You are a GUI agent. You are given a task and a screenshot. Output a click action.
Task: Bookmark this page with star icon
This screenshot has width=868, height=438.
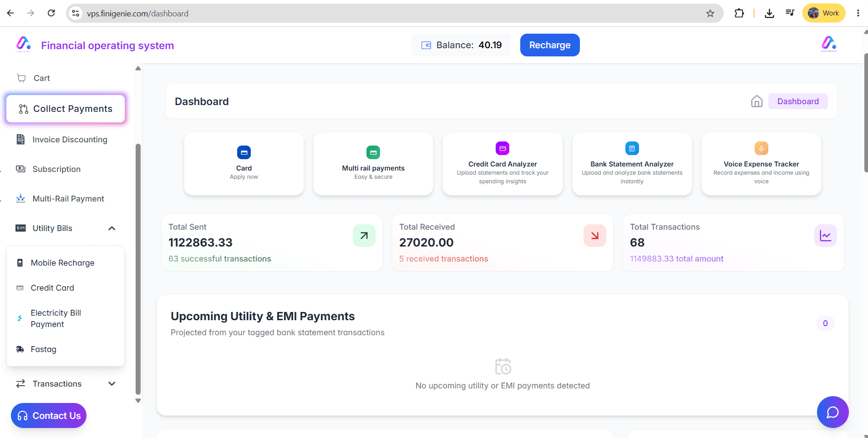pos(710,13)
